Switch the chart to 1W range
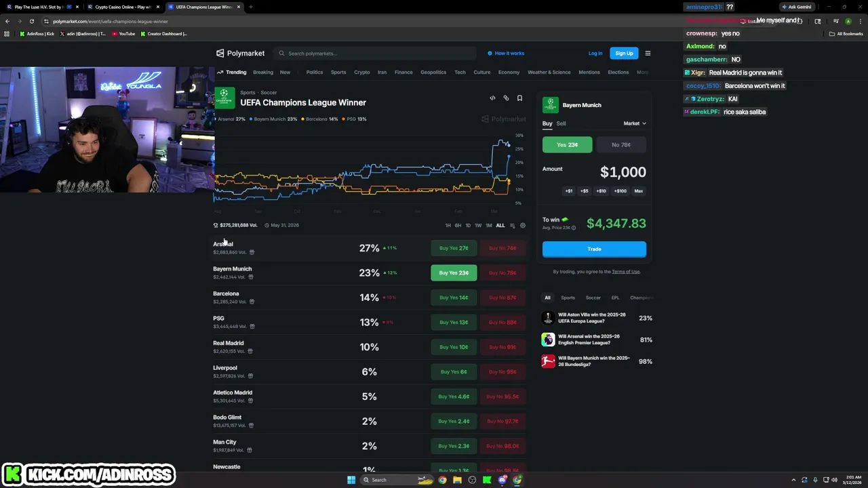 coord(478,226)
